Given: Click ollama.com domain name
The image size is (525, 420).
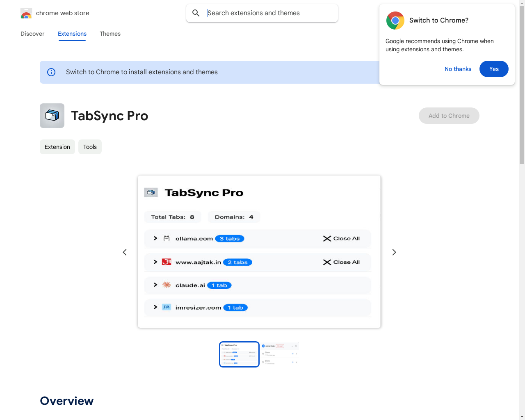Looking at the screenshot, I should click(x=194, y=239).
